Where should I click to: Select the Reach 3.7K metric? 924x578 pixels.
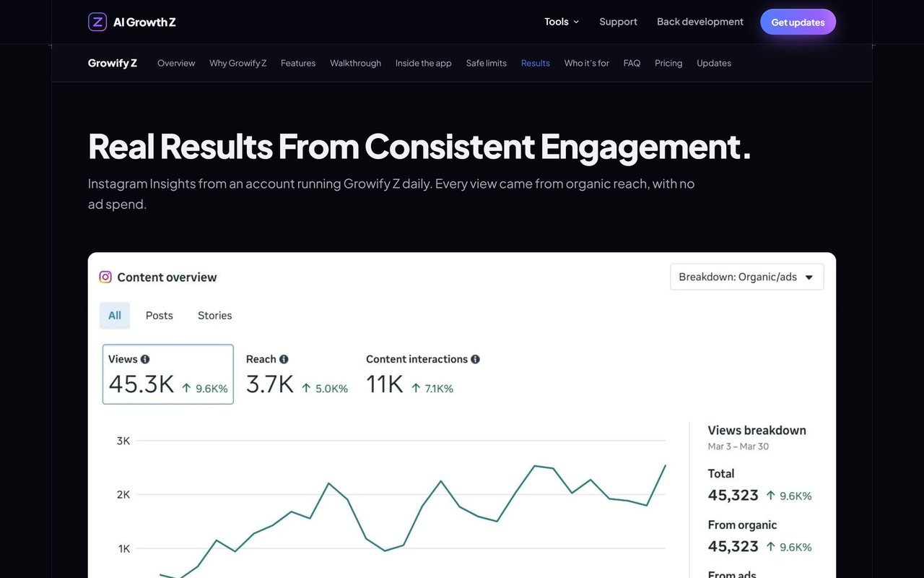297,374
